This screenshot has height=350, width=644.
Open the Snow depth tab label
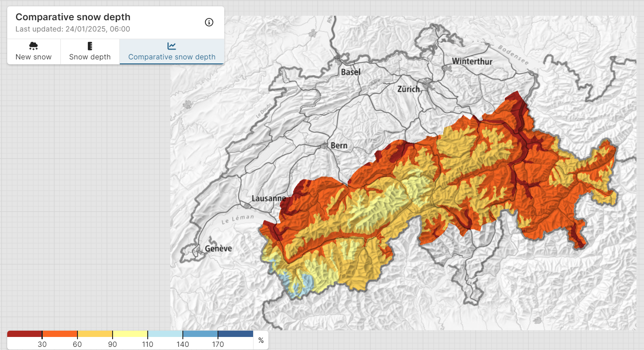click(90, 57)
